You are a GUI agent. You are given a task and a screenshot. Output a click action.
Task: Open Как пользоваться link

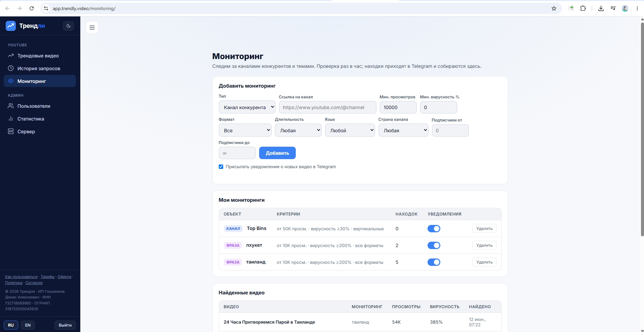21,277
